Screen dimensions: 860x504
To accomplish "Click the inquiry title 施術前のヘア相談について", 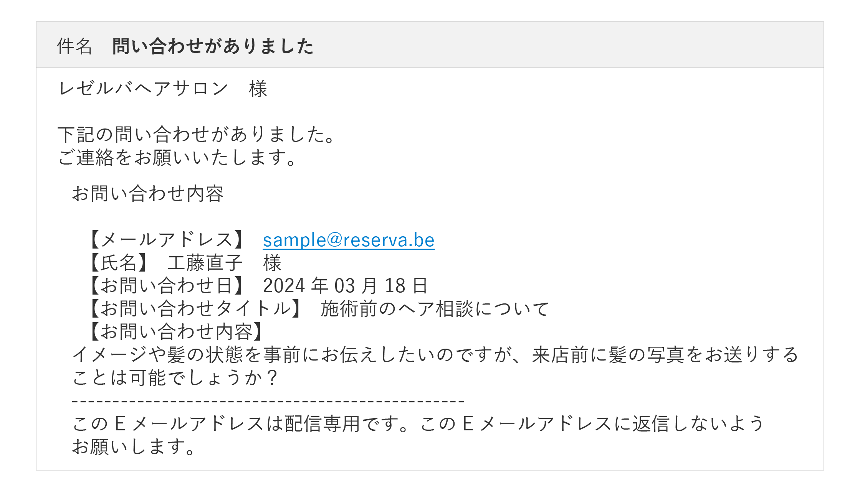I will tap(435, 309).
